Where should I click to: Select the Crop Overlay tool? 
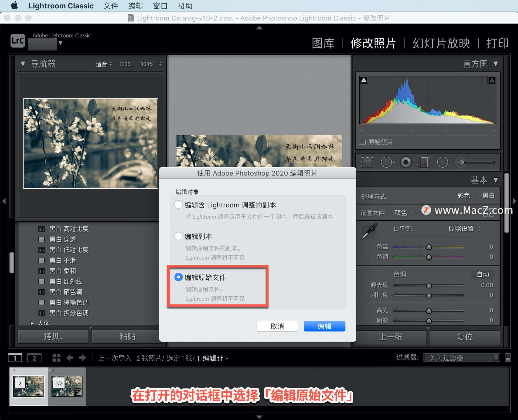[367, 162]
